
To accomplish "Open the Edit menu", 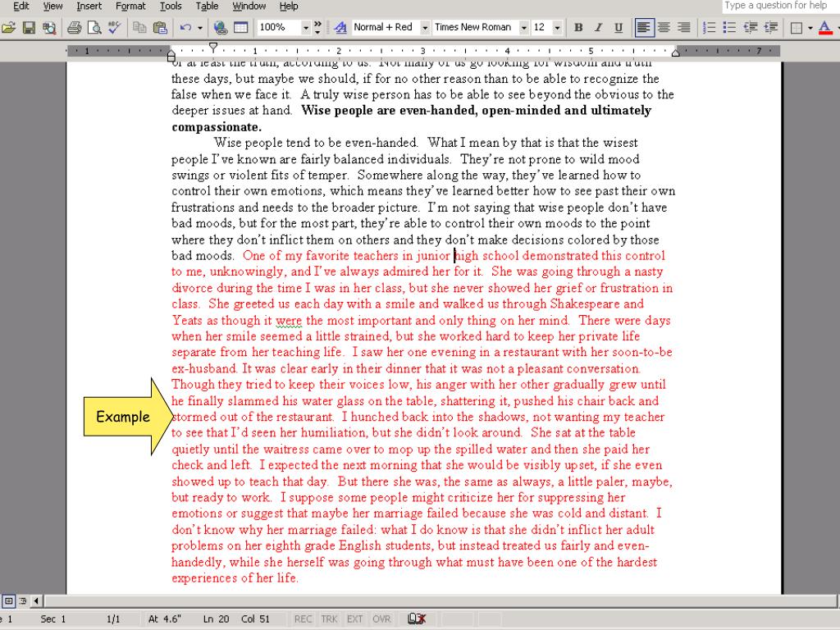I will 21,6.
